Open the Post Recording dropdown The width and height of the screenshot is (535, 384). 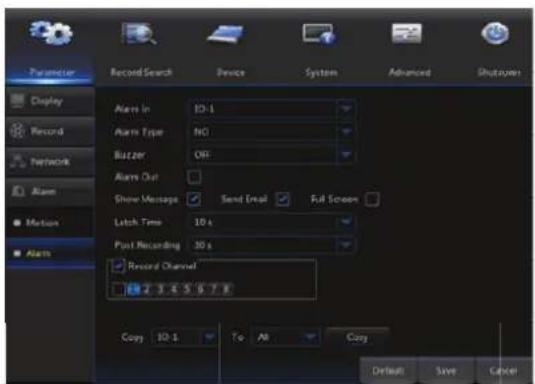pos(272,245)
